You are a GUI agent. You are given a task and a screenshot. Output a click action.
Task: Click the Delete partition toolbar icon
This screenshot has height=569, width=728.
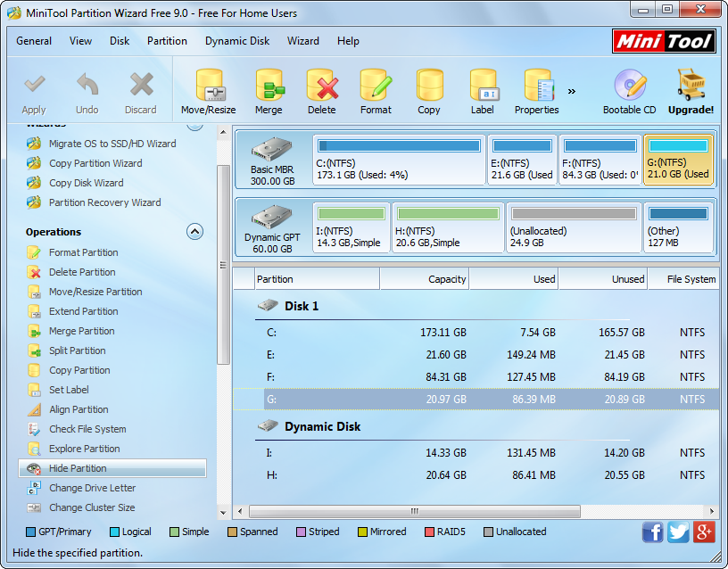tap(322, 86)
